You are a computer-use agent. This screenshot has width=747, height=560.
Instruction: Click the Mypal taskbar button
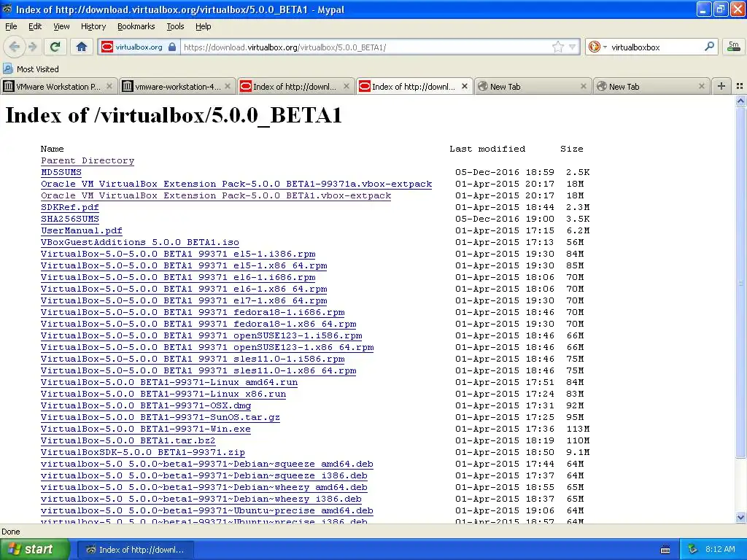click(136, 550)
